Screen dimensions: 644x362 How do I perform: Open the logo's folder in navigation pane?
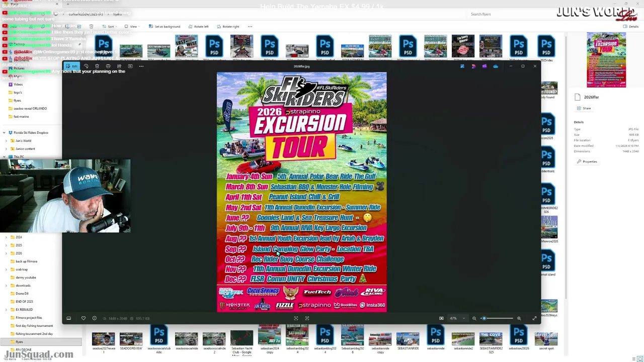coord(18,93)
